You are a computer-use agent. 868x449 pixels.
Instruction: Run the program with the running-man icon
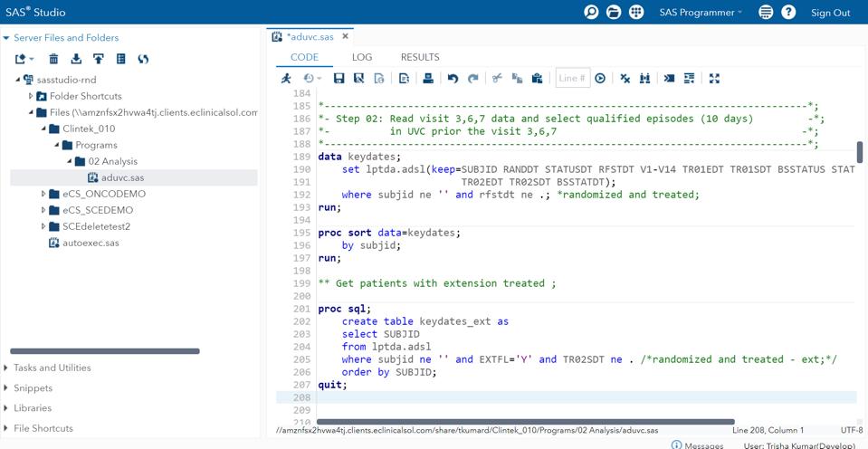click(x=286, y=78)
